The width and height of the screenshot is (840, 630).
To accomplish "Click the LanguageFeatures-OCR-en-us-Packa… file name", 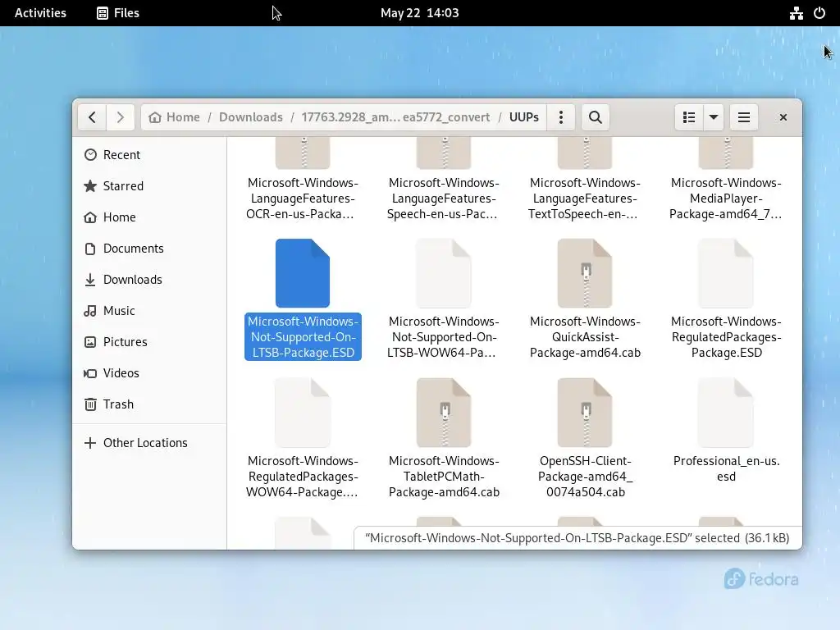I will 303,199.
